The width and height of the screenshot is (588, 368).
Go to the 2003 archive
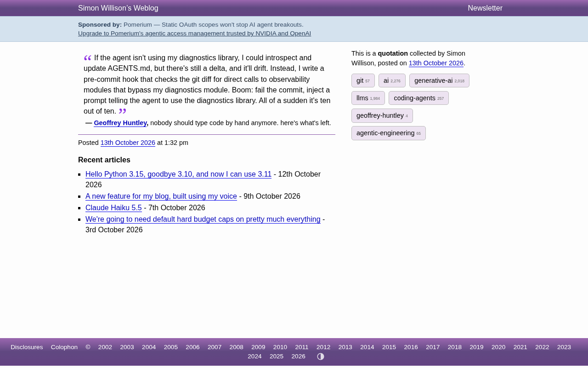[x=127, y=347]
